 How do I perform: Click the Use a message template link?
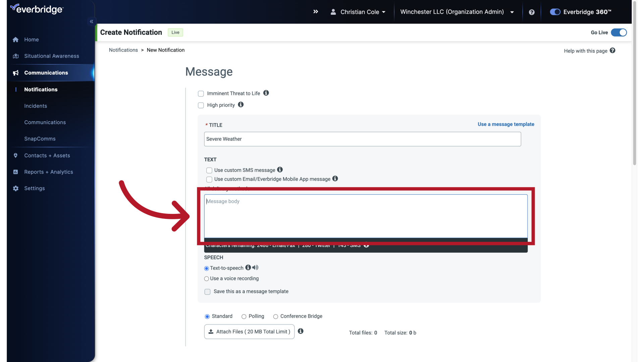click(506, 124)
